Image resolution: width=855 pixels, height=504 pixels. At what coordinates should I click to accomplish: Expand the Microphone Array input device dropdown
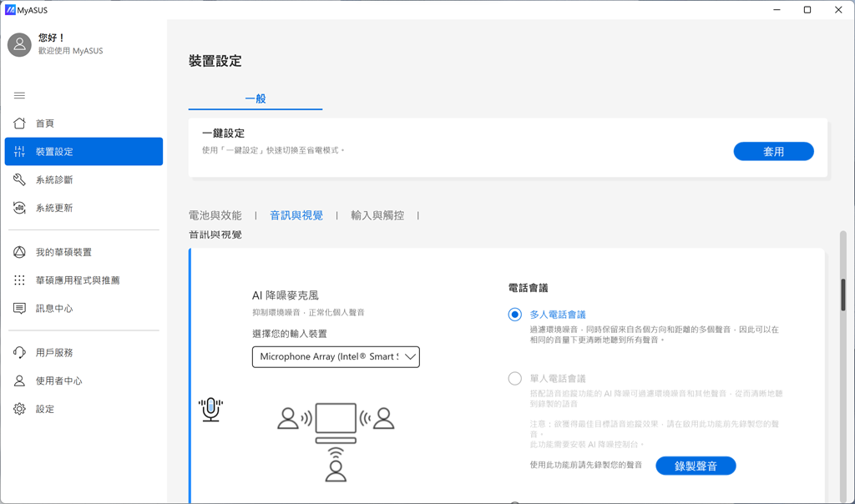(x=336, y=357)
